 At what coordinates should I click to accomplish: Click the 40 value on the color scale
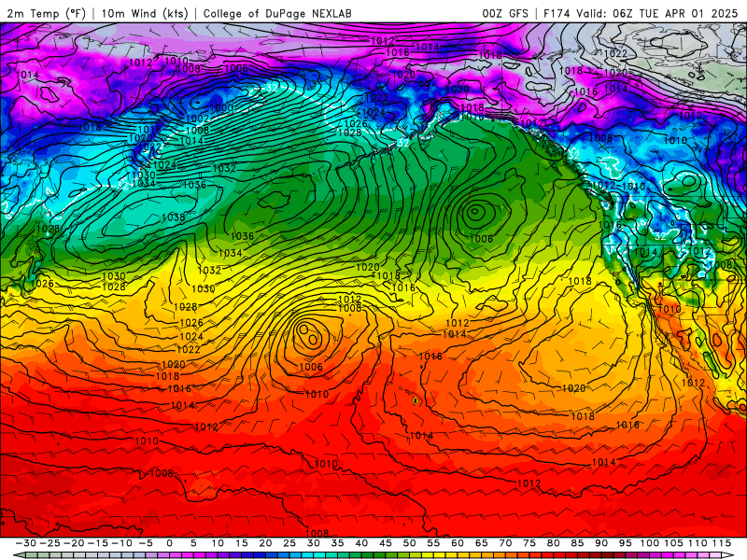pyautogui.click(x=361, y=543)
